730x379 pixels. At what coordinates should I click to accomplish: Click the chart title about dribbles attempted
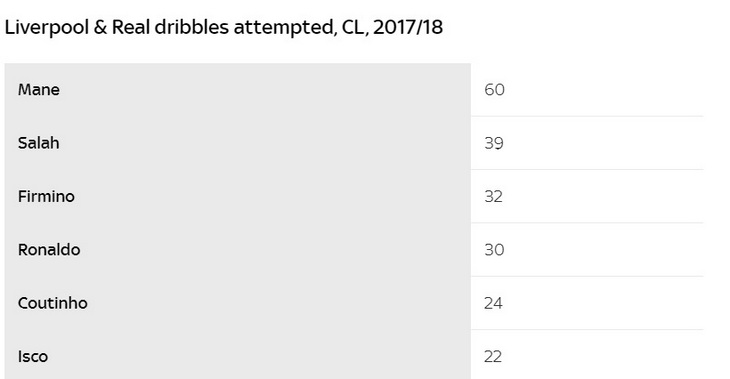click(223, 27)
